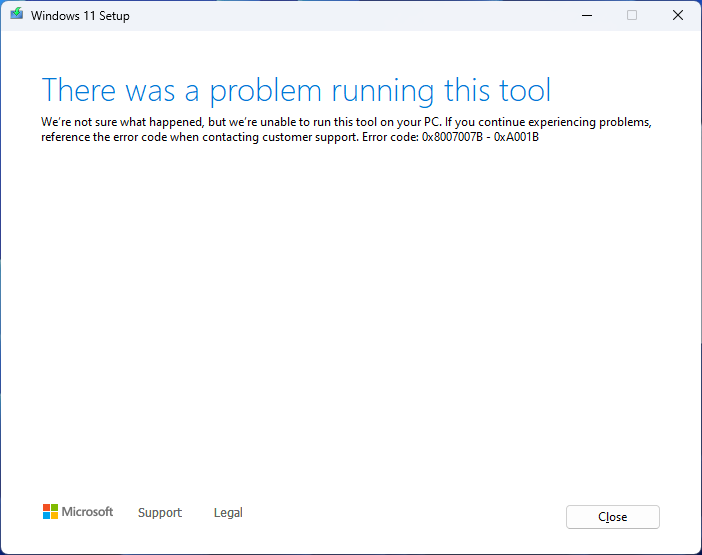Click the greyed-out maximize button
Image resolution: width=702 pixels, height=555 pixels.
coord(632,16)
